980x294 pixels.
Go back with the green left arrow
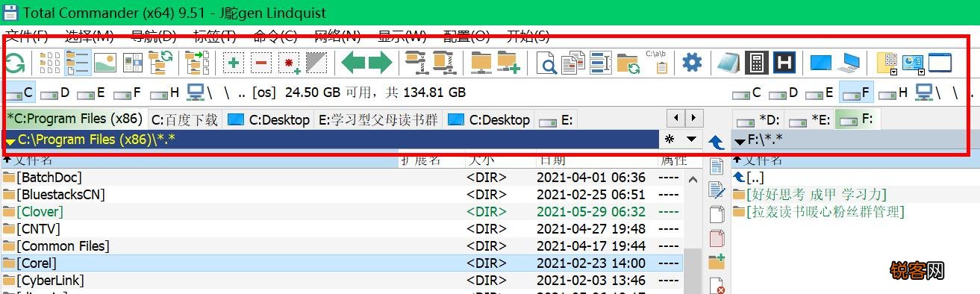coord(353,63)
